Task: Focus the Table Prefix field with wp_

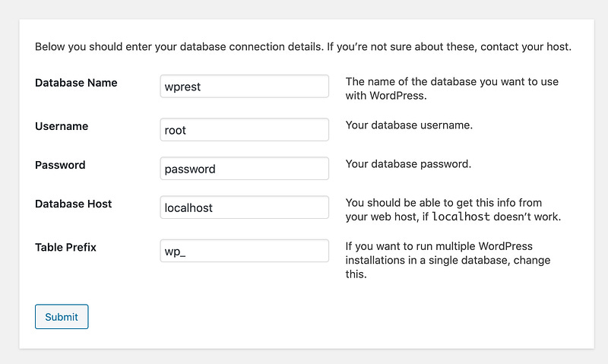Action: coord(244,251)
